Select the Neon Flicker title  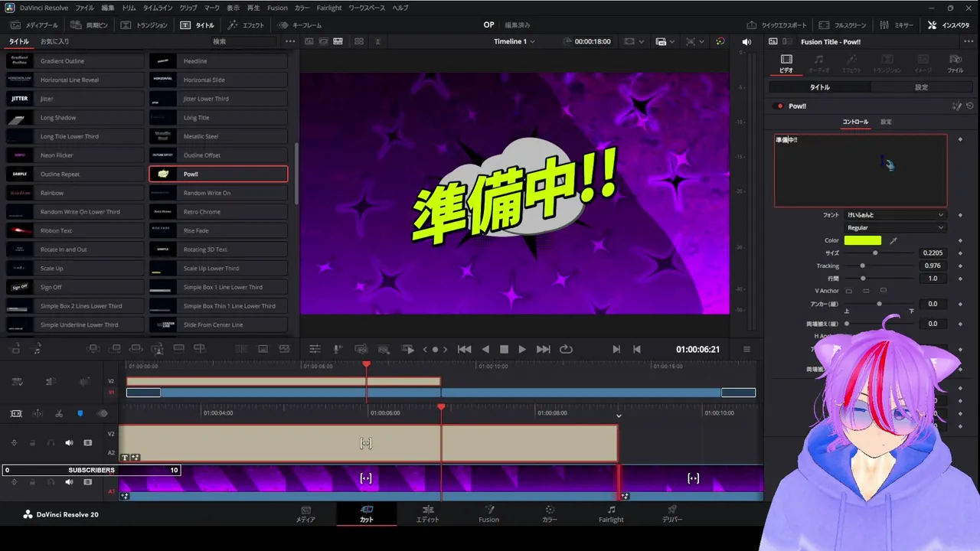(x=74, y=155)
